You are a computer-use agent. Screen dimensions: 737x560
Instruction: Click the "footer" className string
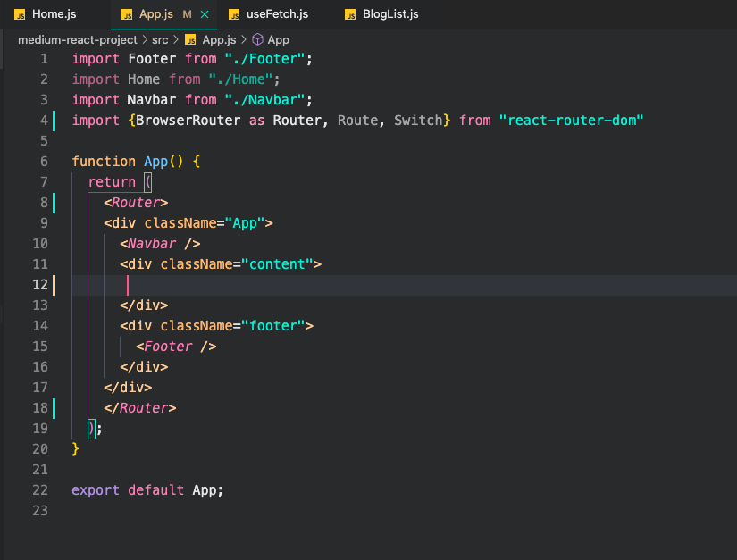(x=273, y=326)
